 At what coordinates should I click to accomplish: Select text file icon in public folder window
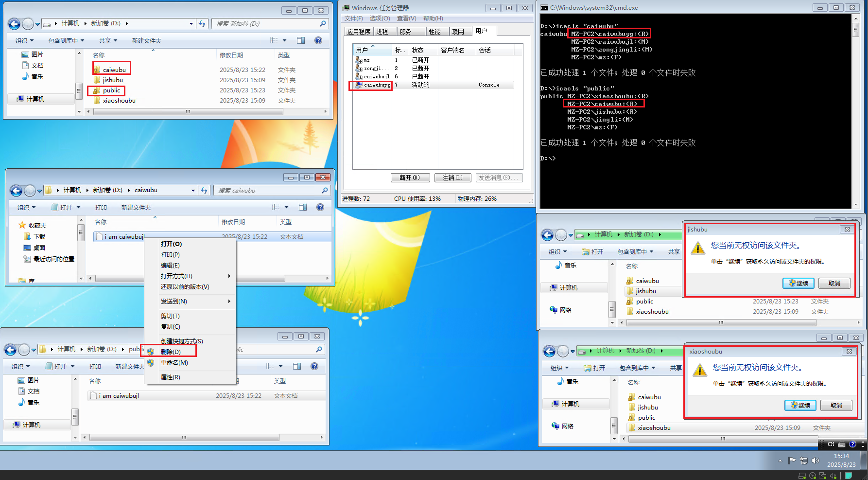click(x=93, y=396)
